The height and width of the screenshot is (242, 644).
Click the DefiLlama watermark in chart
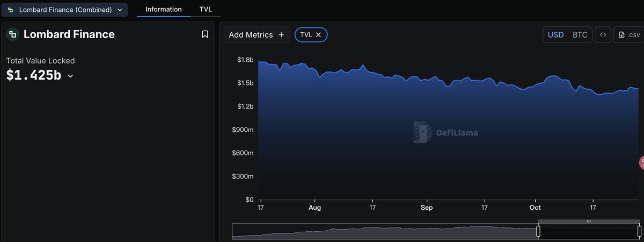pyautogui.click(x=445, y=132)
